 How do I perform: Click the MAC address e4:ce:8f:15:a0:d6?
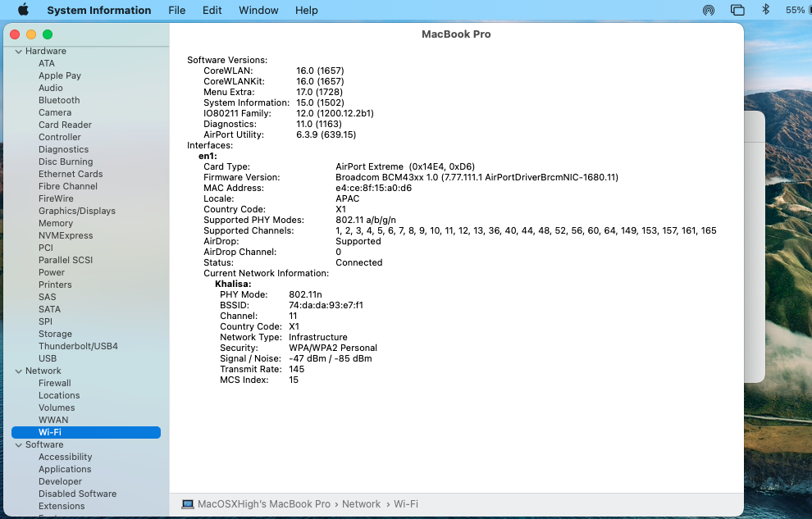[373, 189]
